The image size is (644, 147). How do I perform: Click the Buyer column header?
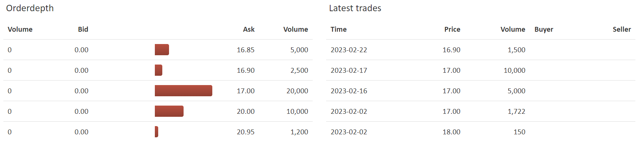[544, 29]
